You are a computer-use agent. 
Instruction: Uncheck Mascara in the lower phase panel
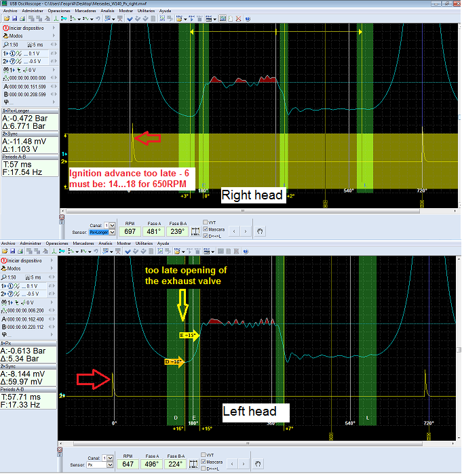204,462
